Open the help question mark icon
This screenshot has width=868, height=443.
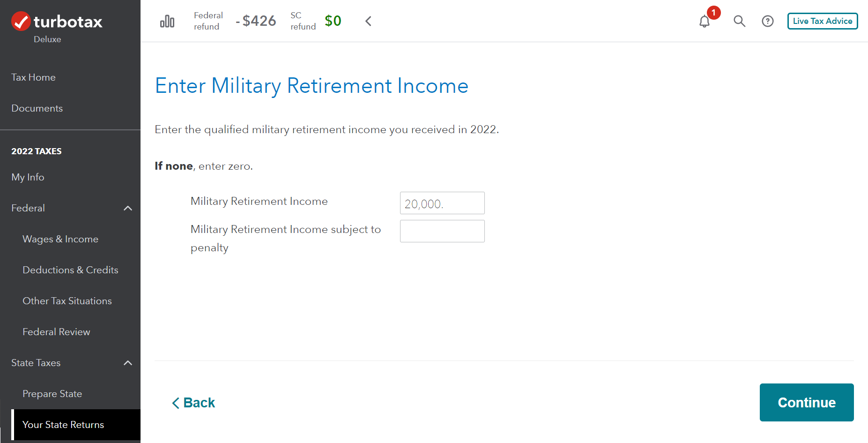coord(768,21)
